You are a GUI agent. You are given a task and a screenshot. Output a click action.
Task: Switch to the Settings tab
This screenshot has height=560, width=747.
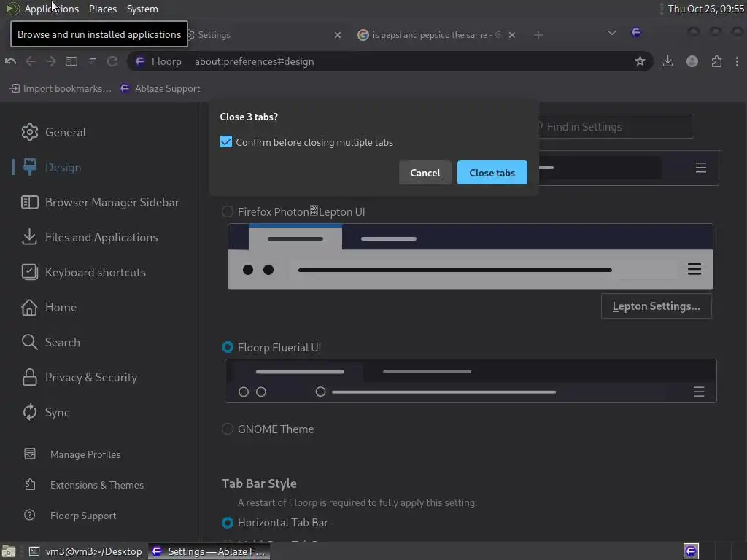pos(264,35)
